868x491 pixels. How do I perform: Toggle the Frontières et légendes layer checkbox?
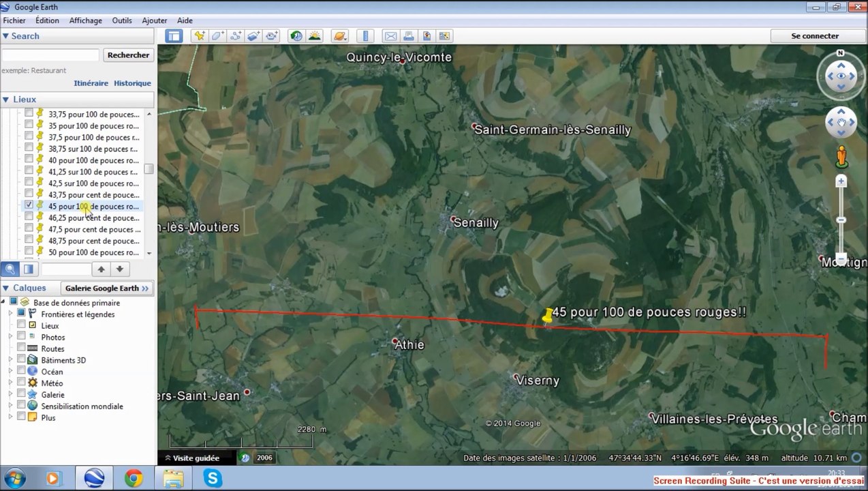(21, 313)
